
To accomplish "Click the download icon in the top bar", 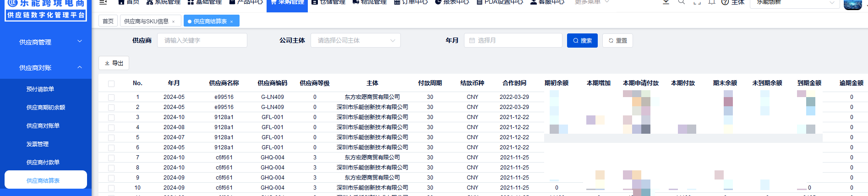I will pos(666,2).
